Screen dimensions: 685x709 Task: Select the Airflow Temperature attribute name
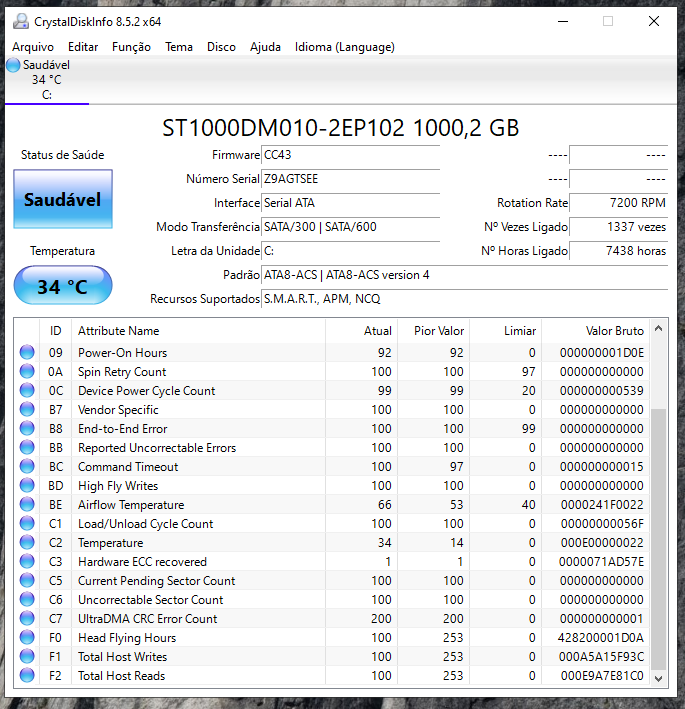tap(131, 505)
